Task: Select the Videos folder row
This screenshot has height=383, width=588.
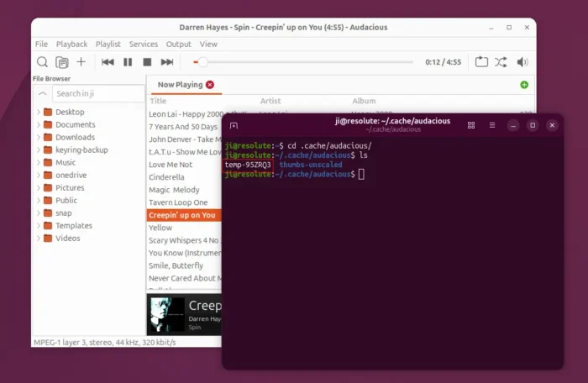Action: [x=89, y=239]
